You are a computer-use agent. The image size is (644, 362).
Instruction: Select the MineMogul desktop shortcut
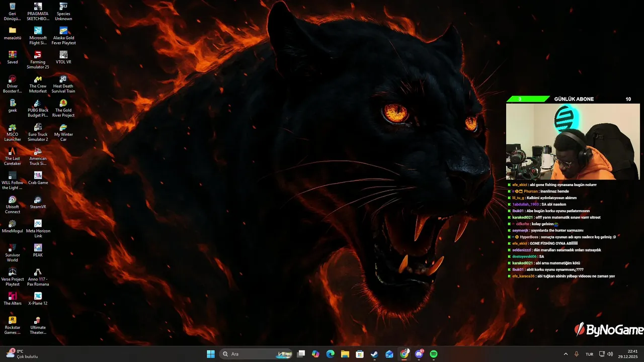13,226
